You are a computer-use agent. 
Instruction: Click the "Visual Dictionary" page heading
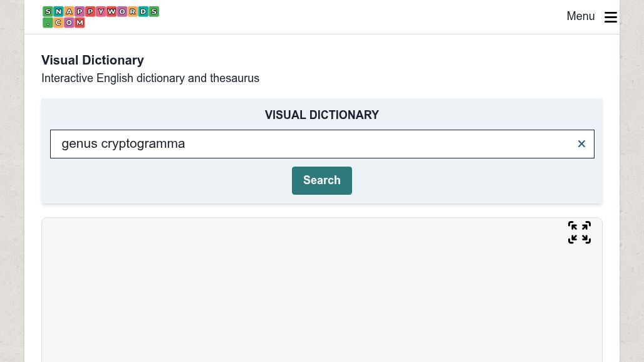pyautogui.click(x=93, y=60)
